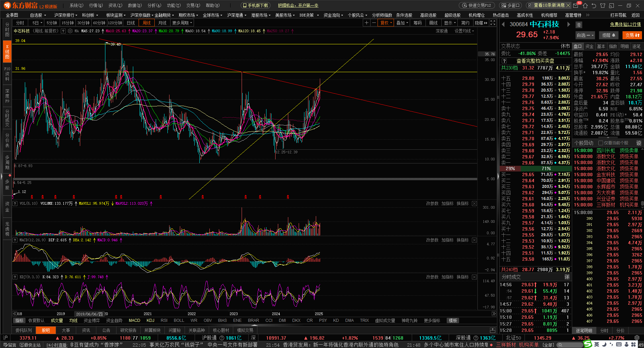This screenshot has width=644, height=348.
Task: Go to next stock arrow beside 中石科技
Action: click(x=568, y=24)
